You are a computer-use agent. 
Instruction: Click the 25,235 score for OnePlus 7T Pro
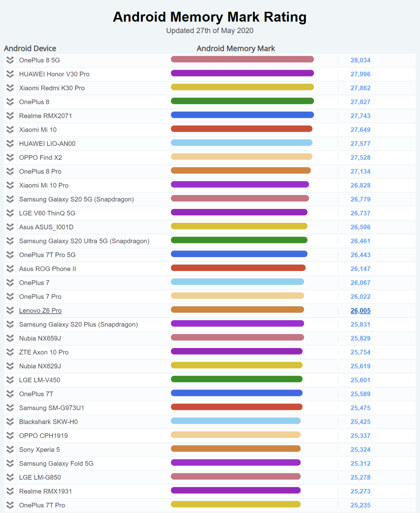click(360, 505)
